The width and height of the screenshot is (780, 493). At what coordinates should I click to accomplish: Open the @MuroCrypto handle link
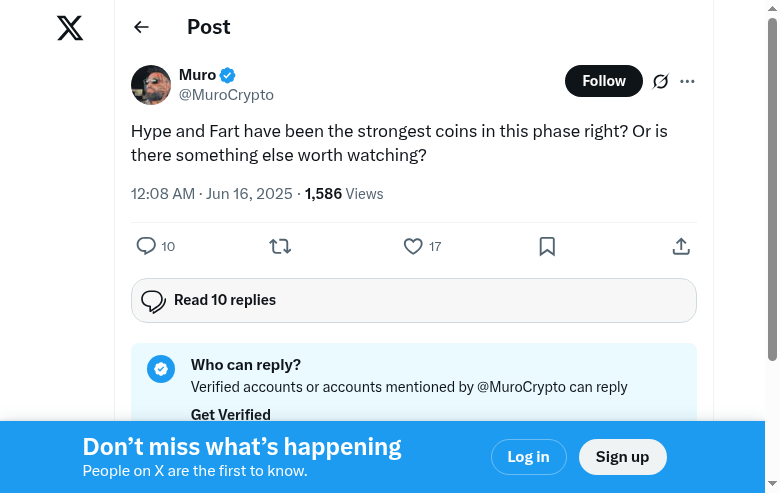(x=226, y=95)
